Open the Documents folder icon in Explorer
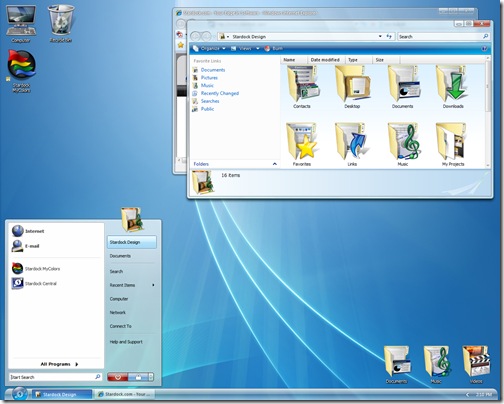This screenshot has width=504, height=404. point(402,87)
